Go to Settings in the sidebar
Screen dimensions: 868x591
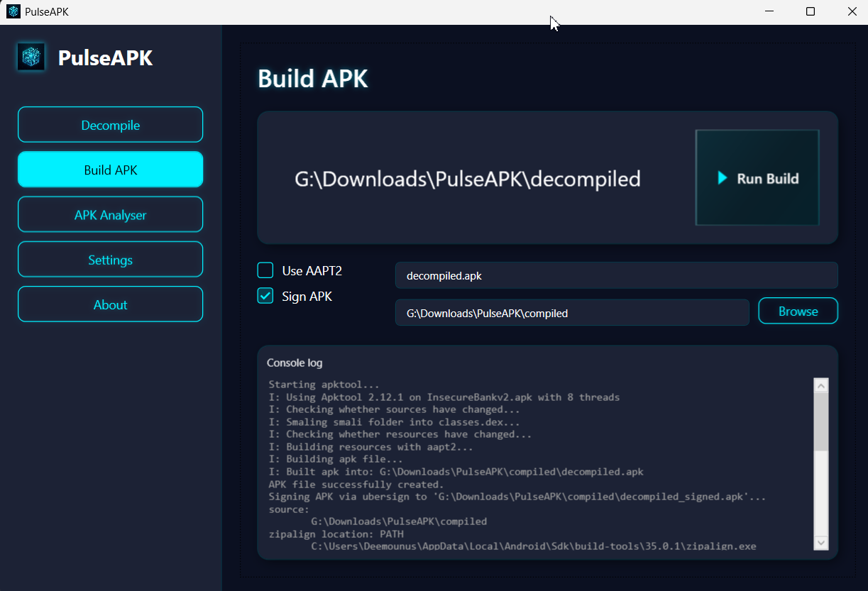tap(110, 260)
